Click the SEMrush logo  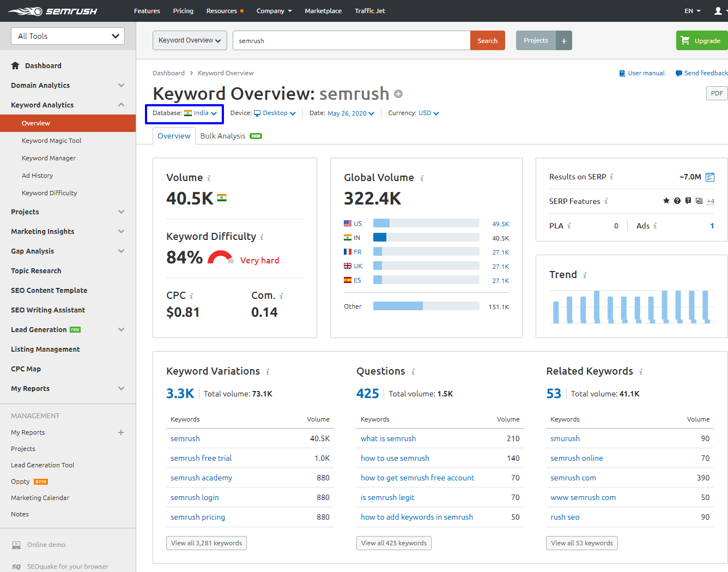53,11
